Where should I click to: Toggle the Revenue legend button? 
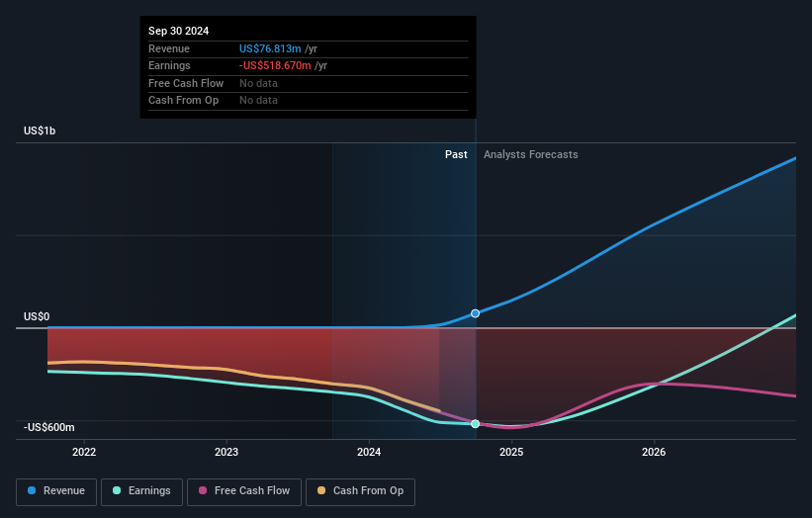(56, 491)
